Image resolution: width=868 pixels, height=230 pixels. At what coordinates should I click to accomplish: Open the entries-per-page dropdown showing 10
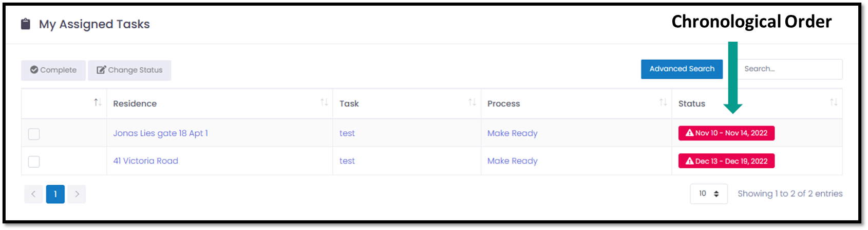[709, 193]
